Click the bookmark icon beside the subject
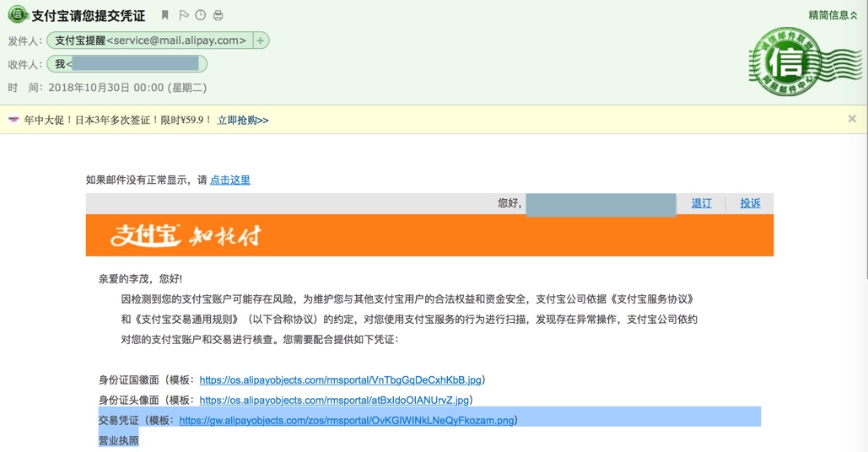 164,15
